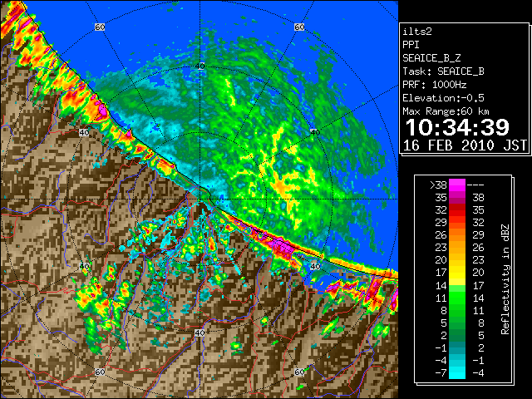Click the southwest '60' range ring label
Screen dimensions: 532x399
(x=100, y=372)
